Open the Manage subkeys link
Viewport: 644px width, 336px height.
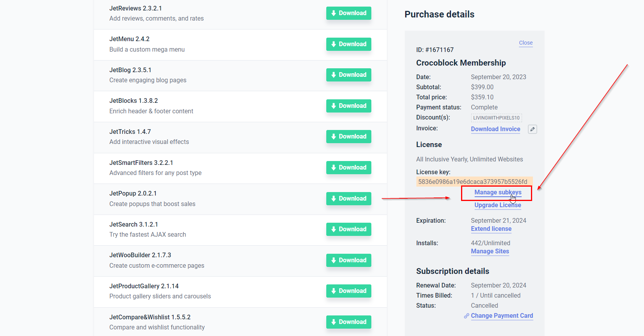[x=498, y=192]
